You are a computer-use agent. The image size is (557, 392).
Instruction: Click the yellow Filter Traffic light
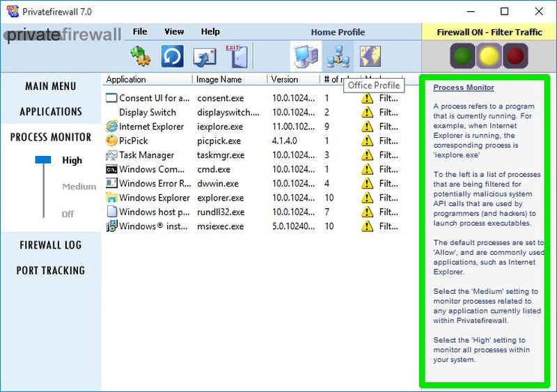pyautogui.click(x=489, y=56)
